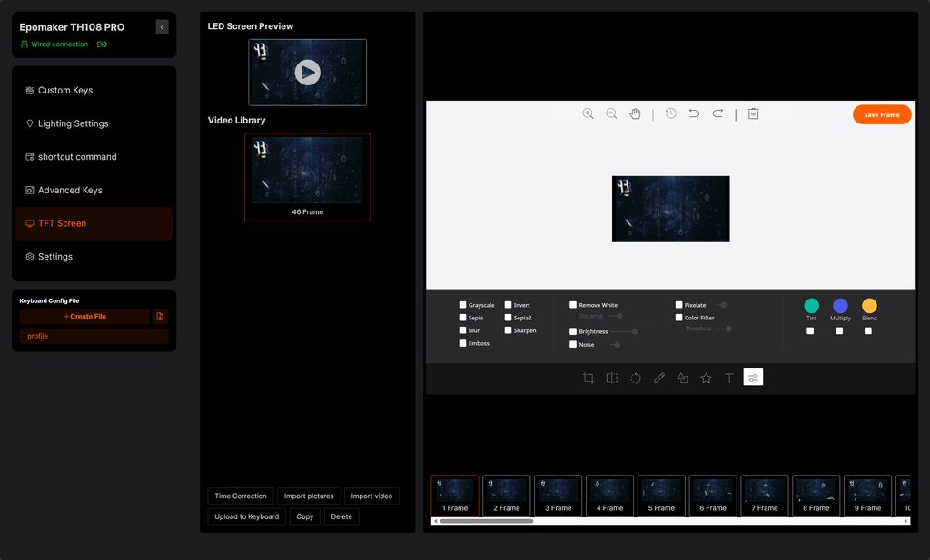The image size is (930, 560).
Task: Tick the Noise checkbox
Action: click(573, 344)
